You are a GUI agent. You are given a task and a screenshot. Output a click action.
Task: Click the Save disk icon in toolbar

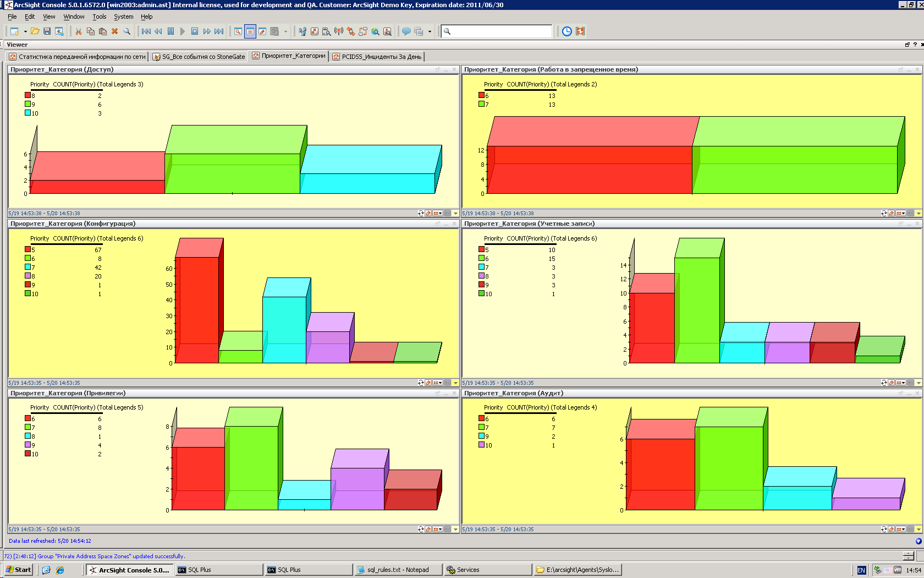click(47, 31)
